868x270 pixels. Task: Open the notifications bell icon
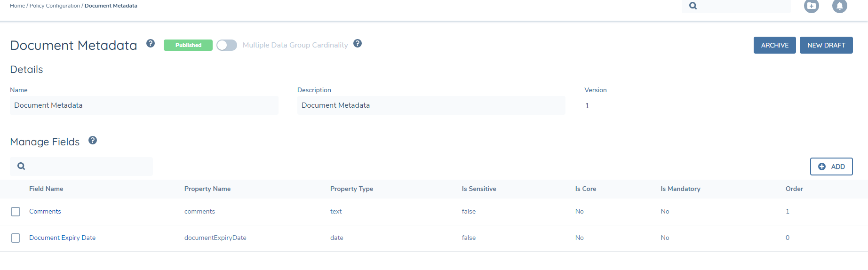pyautogui.click(x=839, y=6)
